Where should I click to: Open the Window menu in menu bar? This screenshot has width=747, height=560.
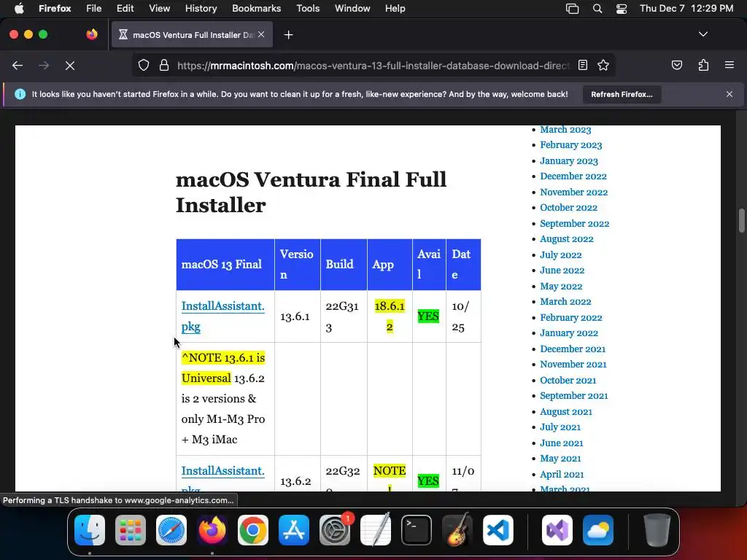[x=352, y=8]
